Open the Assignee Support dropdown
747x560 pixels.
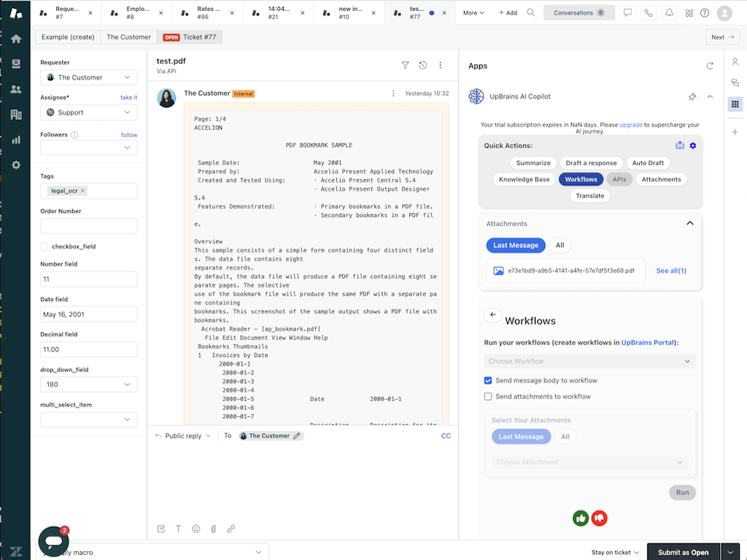88,112
